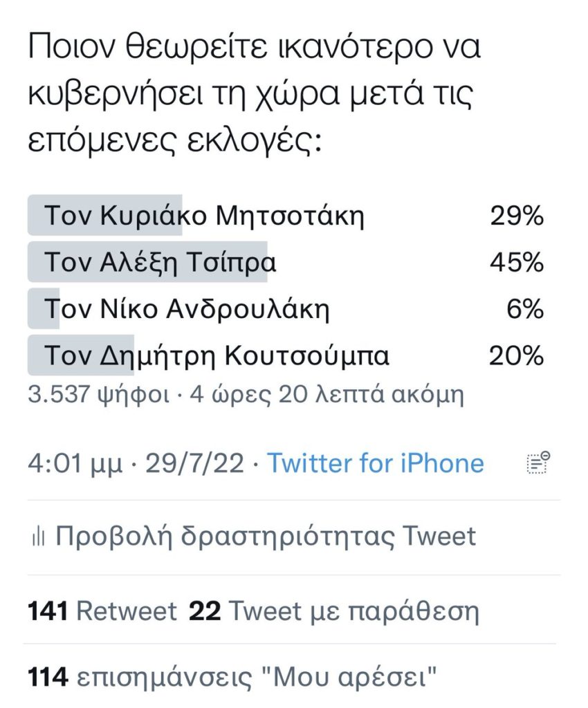
Task: Tap the bar chart activity icon
Action: coord(38,537)
